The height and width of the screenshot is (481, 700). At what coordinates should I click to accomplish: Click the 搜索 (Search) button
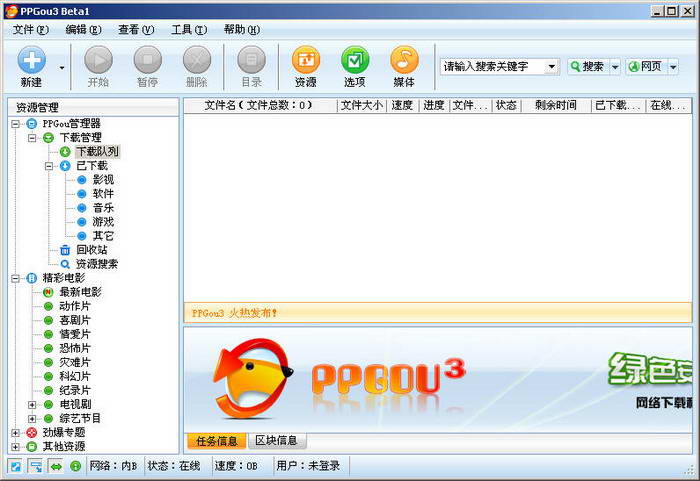[588, 67]
